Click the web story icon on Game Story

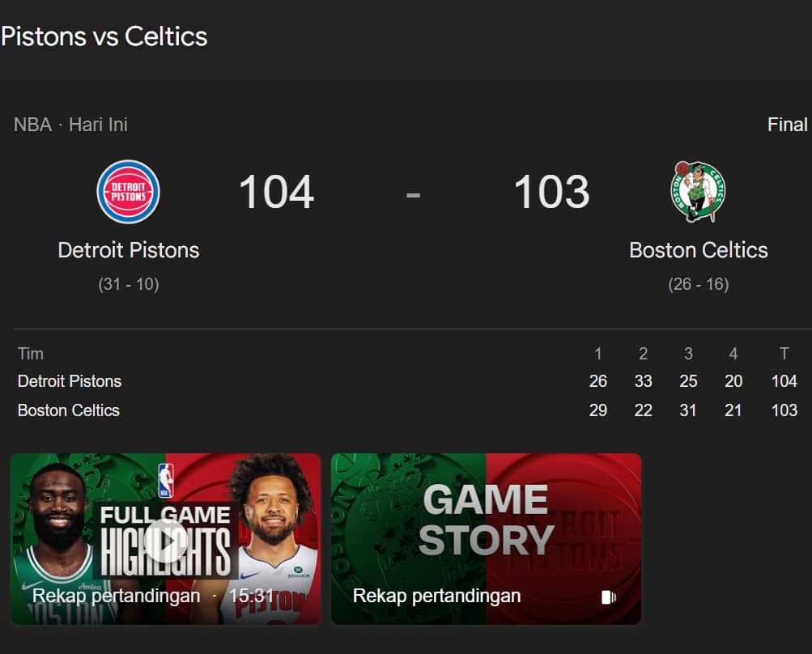coord(609,597)
